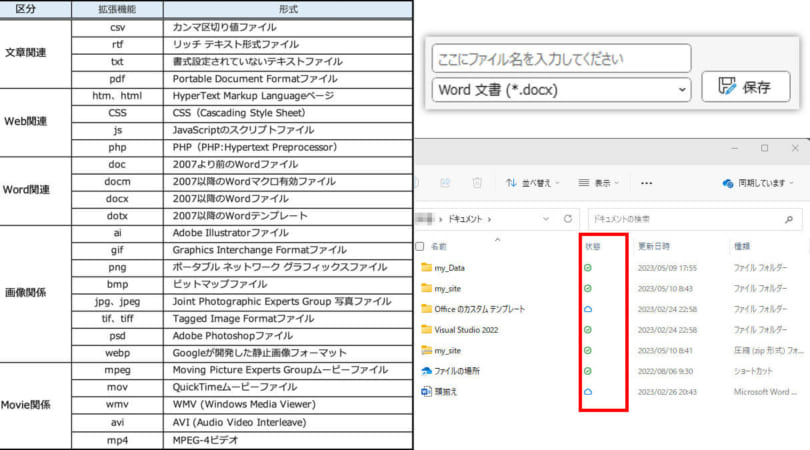Screen dimensions: 810x450
Task: Toggle the select-all checkbox beside 名前
Action: point(419,246)
